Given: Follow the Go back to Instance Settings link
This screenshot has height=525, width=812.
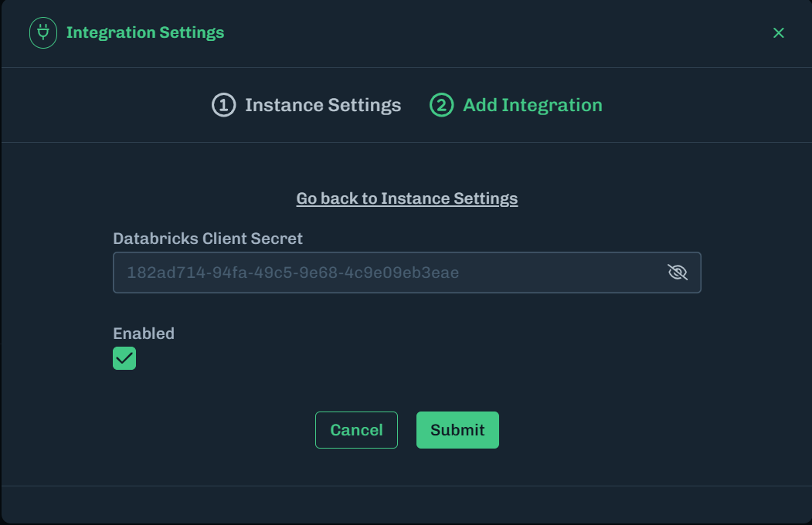Looking at the screenshot, I should pos(406,198).
